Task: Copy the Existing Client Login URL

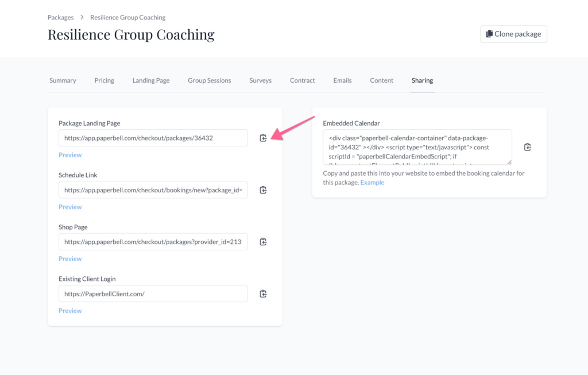Action: tap(263, 293)
